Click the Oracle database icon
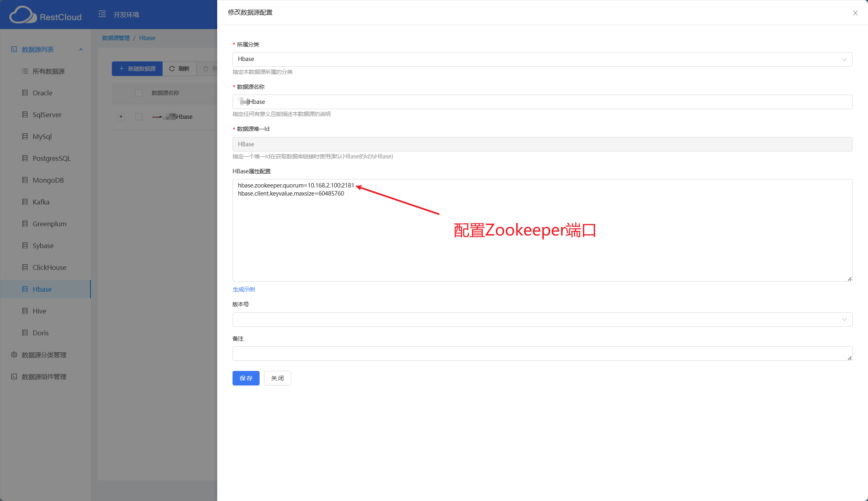868x501 pixels. coord(24,93)
